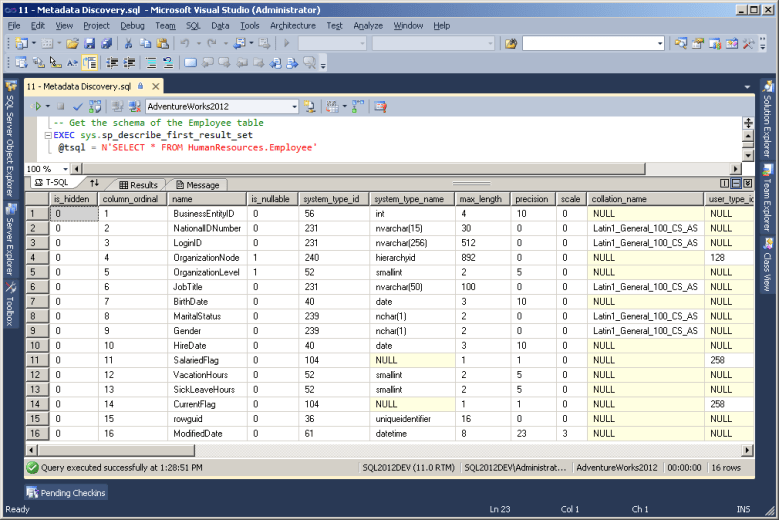Screen dimensions: 779x520
Task: Open the AdventureWorks2012 database dropdown
Action: coord(294,107)
